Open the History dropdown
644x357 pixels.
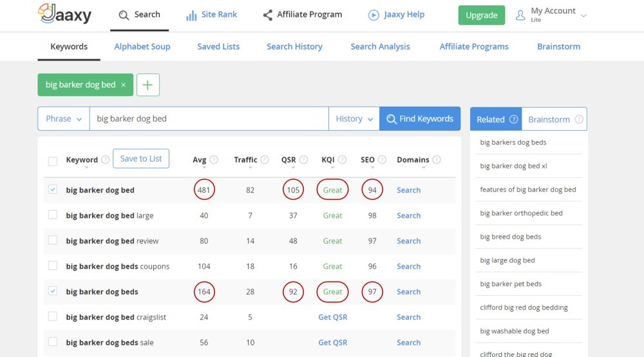point(354,119)
